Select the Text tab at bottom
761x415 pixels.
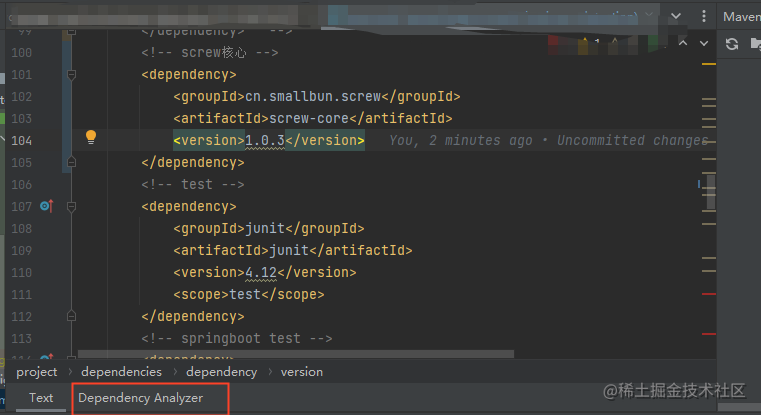[x=41, y=398]
